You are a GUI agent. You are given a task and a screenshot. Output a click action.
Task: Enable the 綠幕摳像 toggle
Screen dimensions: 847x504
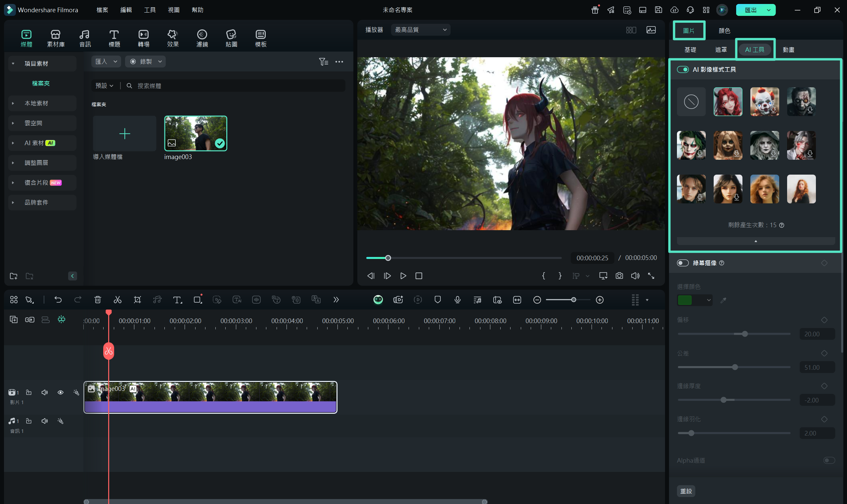(x=683, y=263)
